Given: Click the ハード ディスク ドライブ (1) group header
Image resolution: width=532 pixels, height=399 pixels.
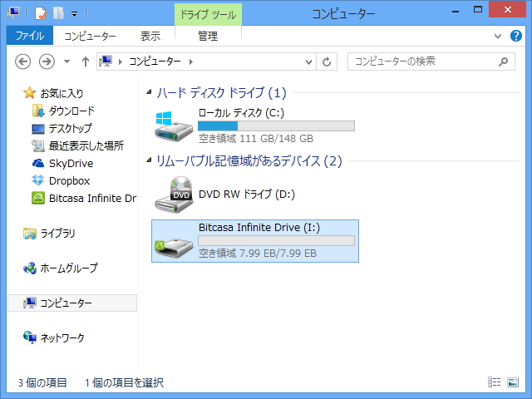Looking at the screenshot, I should (221, 92).
